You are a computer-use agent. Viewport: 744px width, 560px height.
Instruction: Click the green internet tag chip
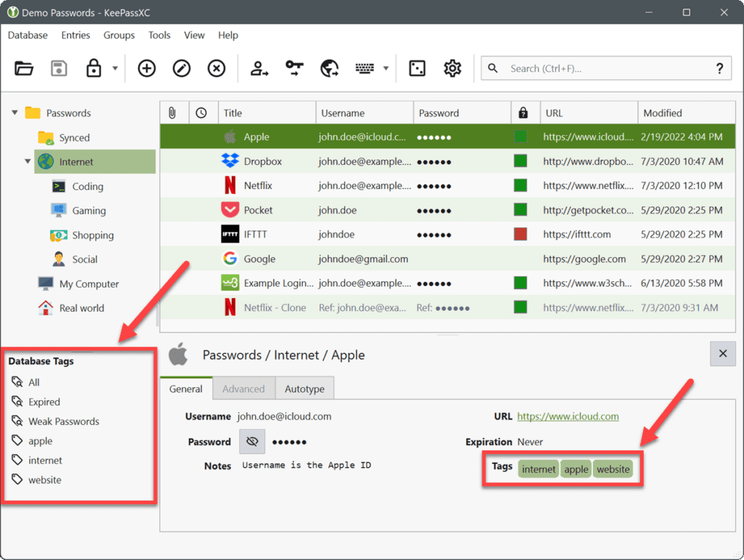pos(538,469)
